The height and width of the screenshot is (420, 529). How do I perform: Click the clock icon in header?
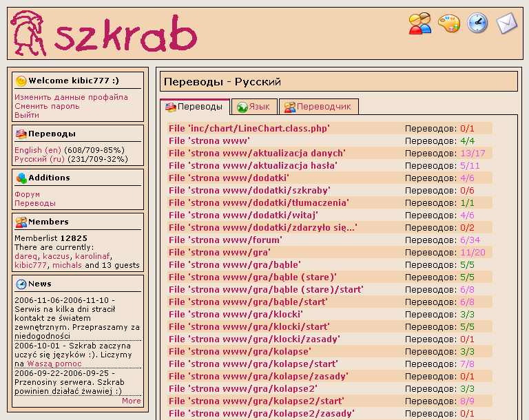click(477, 23)
